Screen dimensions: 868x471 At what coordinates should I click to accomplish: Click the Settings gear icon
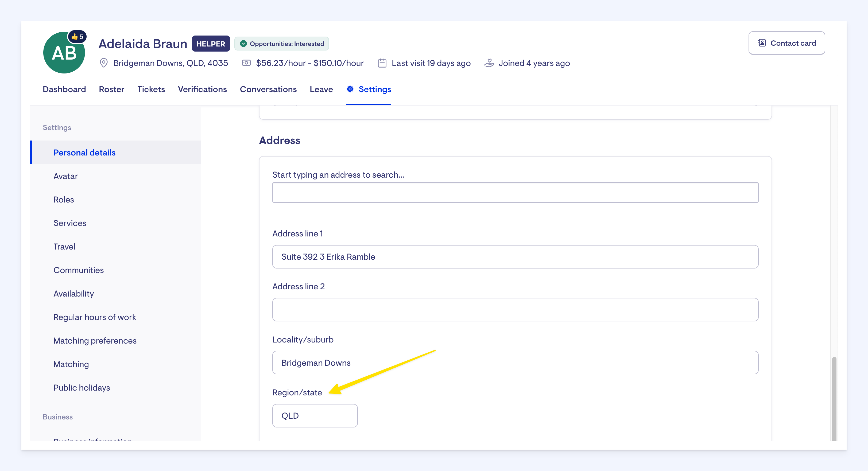[350, 89]
